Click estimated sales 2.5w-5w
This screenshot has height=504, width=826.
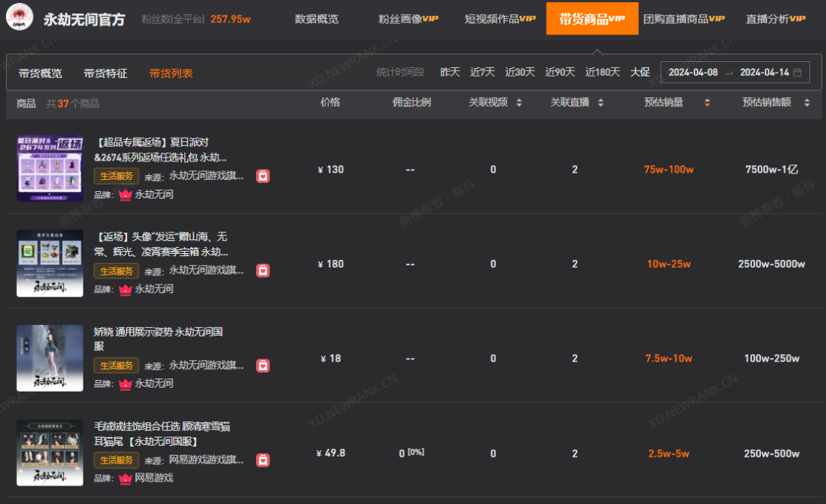coord(668,454)
